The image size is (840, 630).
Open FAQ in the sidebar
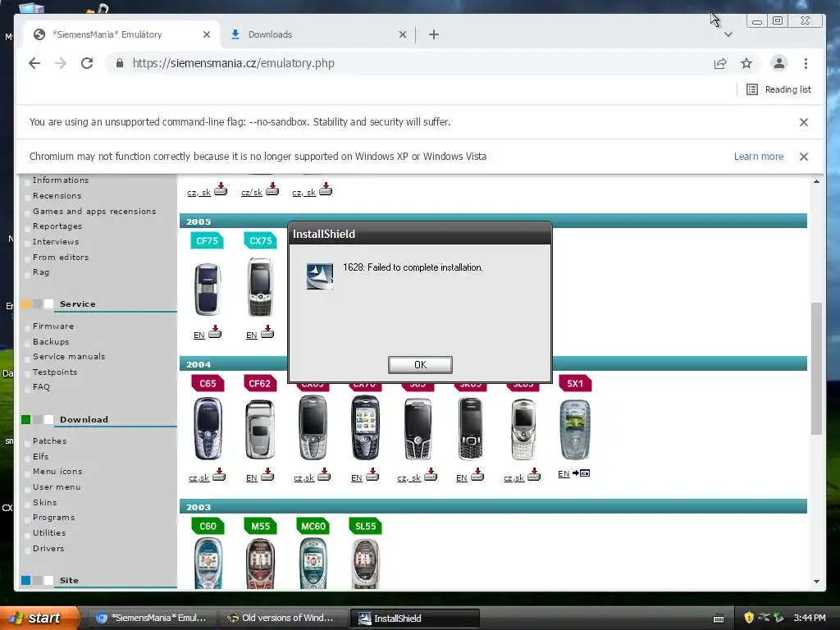coord(41,387)
